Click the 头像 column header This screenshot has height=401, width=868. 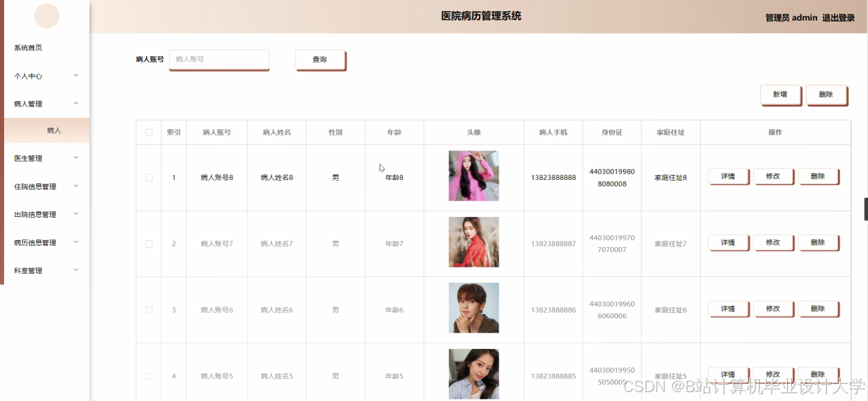[x=473, y=132]
